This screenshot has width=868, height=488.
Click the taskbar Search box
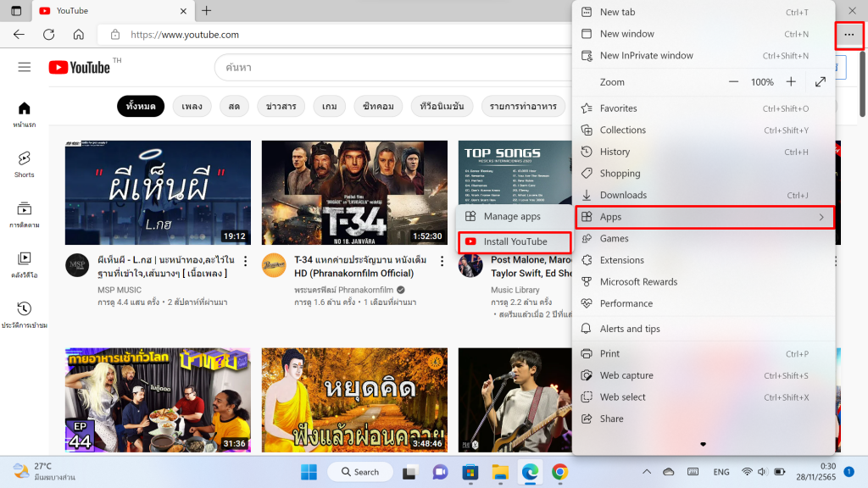(x=360, y=472)
